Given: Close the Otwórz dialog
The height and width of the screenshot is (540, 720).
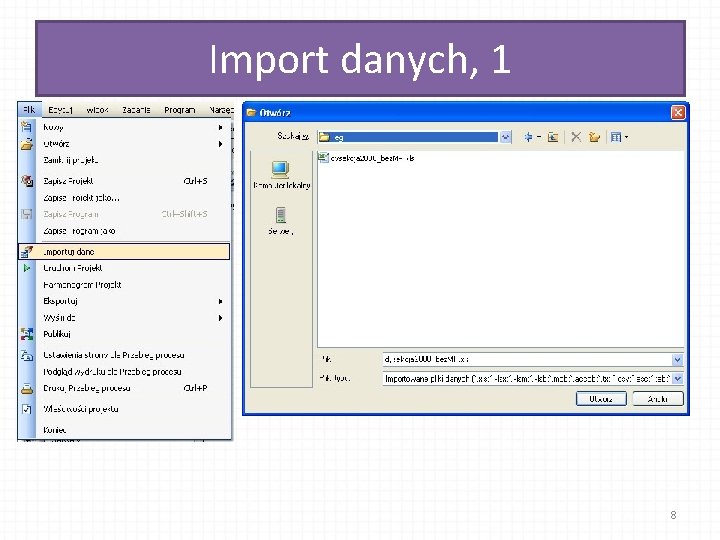Looking at the screenshot, I should 678,112.
